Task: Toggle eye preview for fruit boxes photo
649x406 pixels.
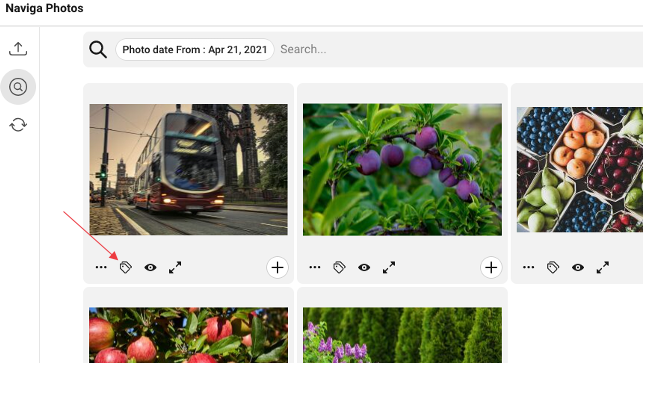Action: (578, 267)
